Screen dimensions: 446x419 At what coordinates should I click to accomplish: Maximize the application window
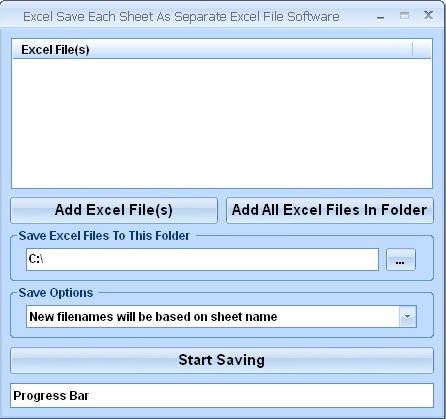[x=404, y=16]
